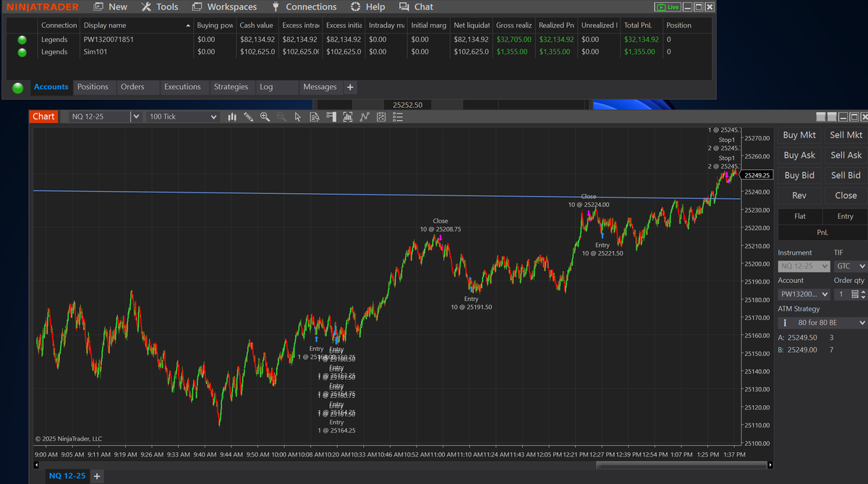The height and width of the screenshot is (484, 868).
Task: Click the $32,705.00 gross realized cell
Action: click(x=514, y=40)
